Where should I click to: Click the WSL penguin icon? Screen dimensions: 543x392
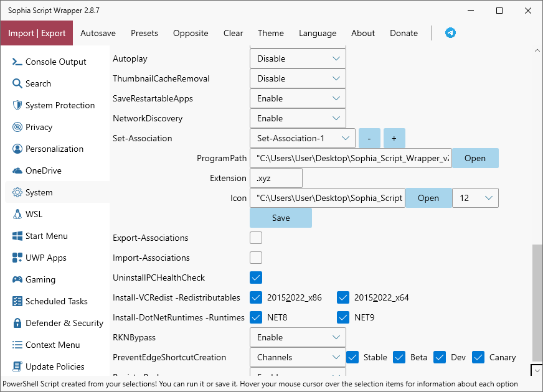click(17, 214)
